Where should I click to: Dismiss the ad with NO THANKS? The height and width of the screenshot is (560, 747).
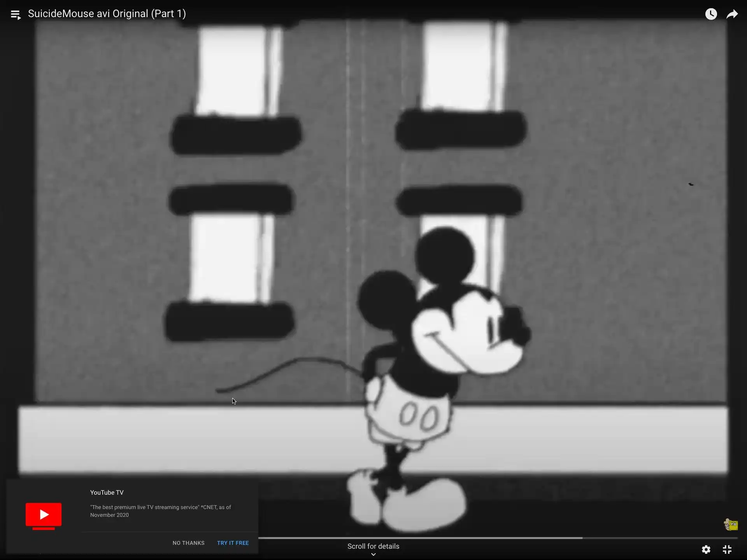coord(188,543)
